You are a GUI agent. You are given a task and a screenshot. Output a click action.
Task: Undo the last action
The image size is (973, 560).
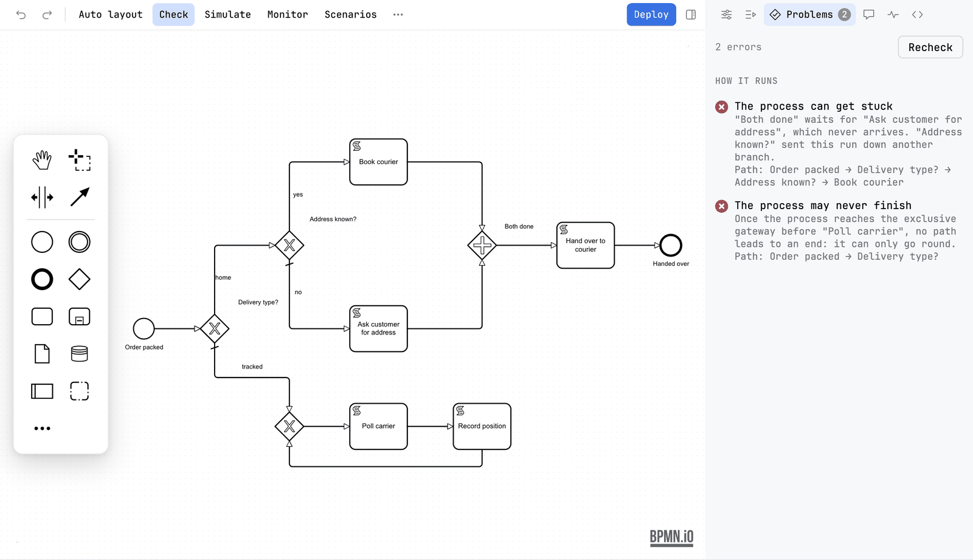pyautogui.click(x=21, y=15)
